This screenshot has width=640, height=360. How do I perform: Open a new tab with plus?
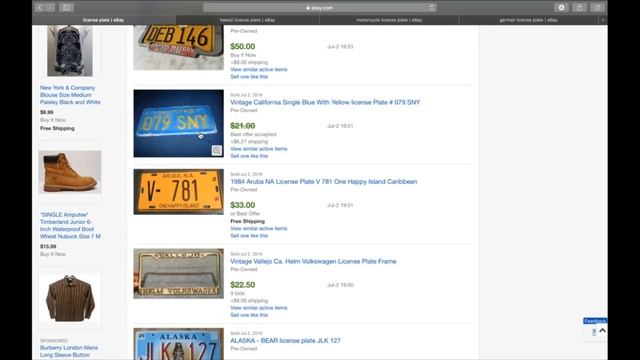point(603,20)
